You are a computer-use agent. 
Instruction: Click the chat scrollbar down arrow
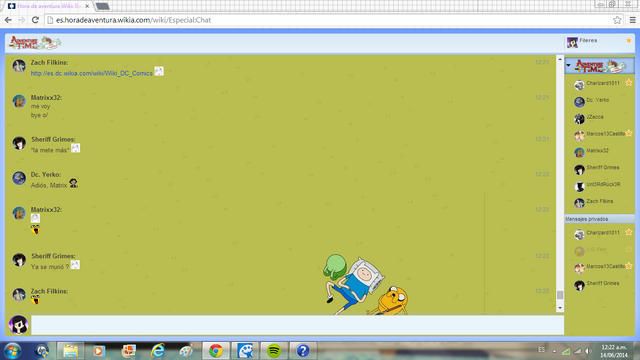tap(560, 308)
